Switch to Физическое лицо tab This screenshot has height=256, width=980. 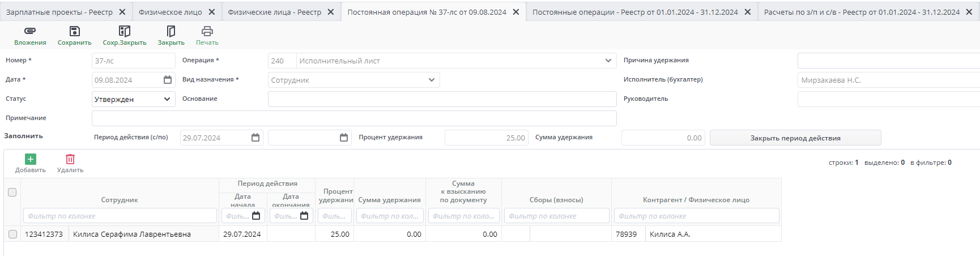171,12
